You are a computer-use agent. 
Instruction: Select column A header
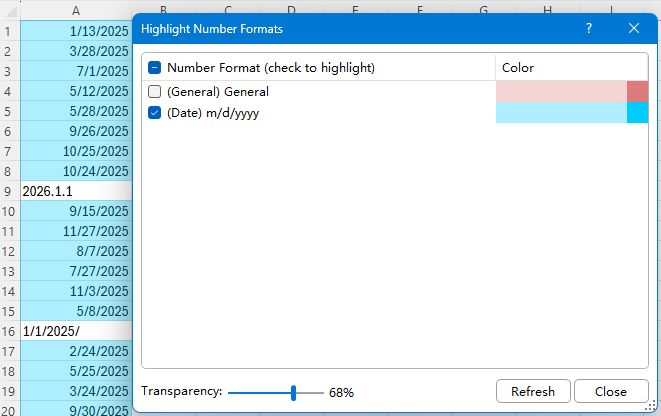point(76,10)
